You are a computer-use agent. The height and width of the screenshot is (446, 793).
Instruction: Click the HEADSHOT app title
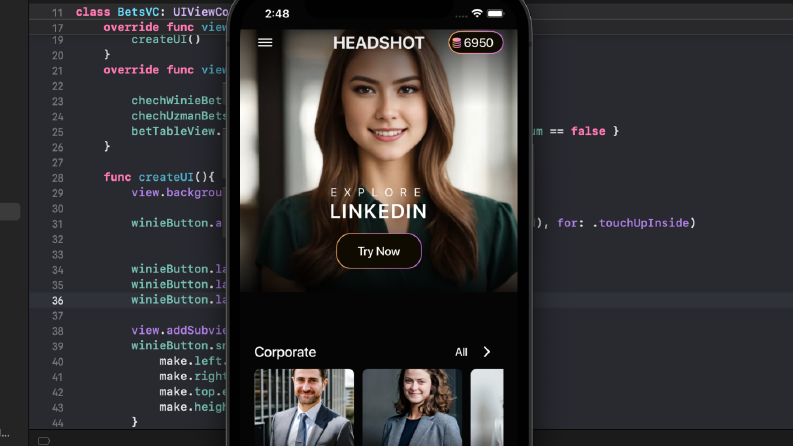(378, 43)
